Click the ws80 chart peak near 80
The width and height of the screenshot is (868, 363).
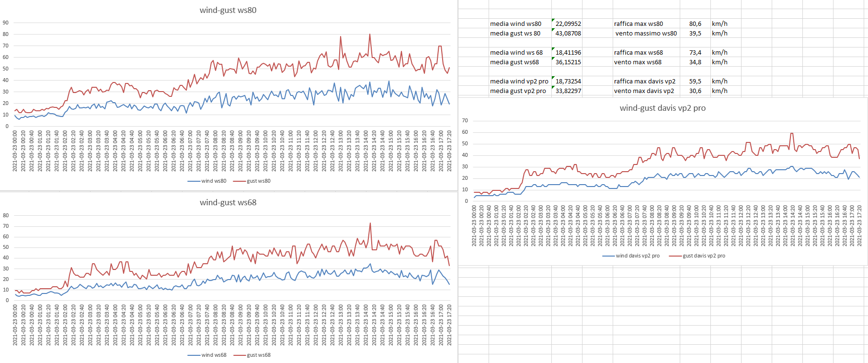[370, 34]
